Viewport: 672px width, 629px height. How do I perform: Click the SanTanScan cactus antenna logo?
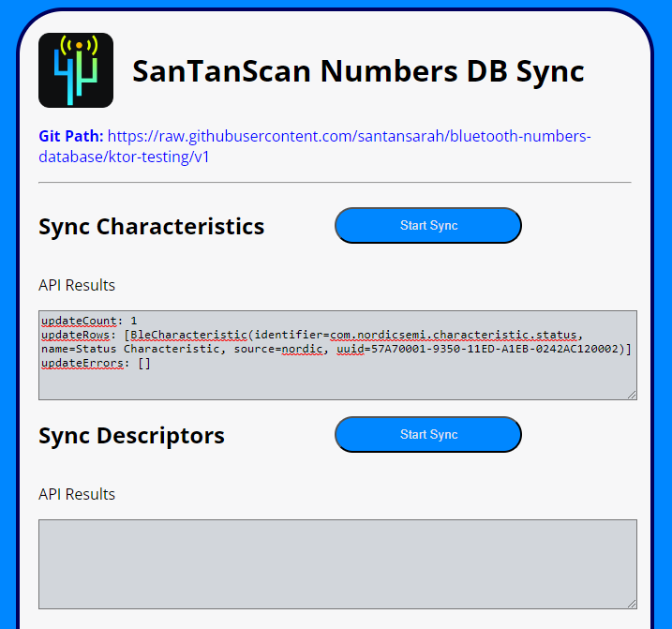click(x=76, y=70)
